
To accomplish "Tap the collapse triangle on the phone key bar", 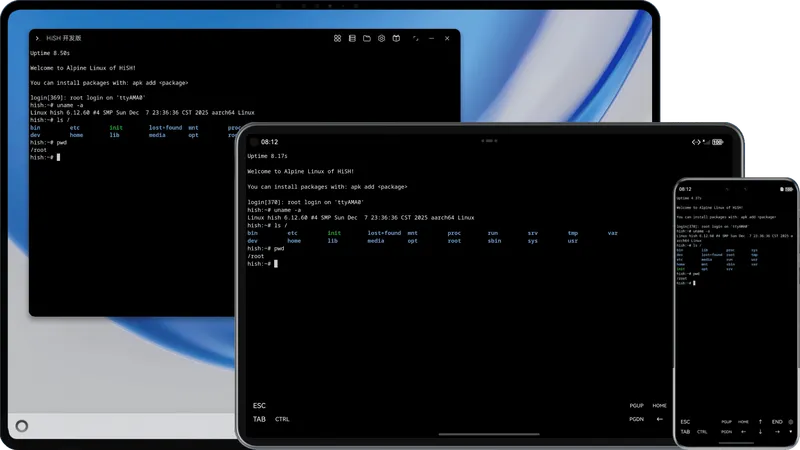I will [791, 432].
